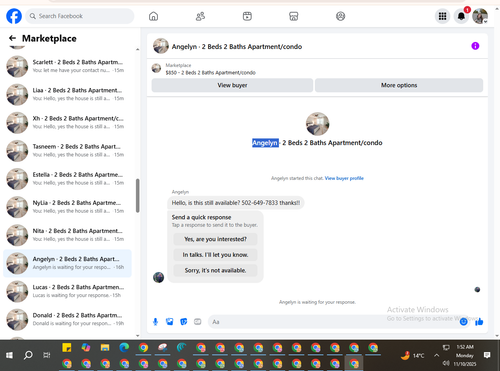Expand the system tray hidden icons chevron
The height and width of the screenshot is (371, 500).
pyautogui.click(x=436, y=355)
